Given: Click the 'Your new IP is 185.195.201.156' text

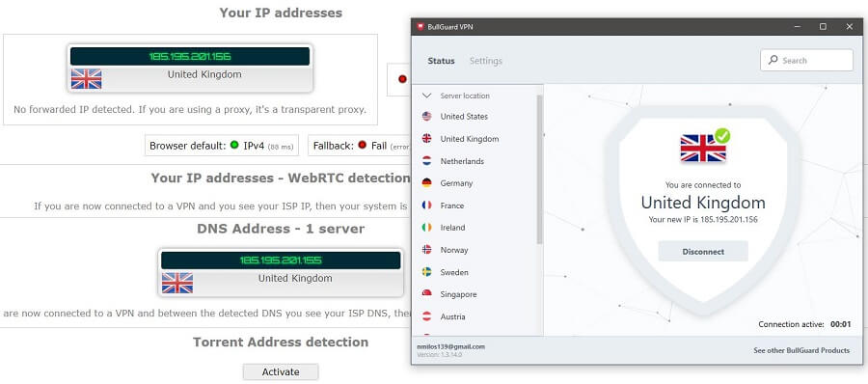Looking at the screenshot, I should click(702, 219).
